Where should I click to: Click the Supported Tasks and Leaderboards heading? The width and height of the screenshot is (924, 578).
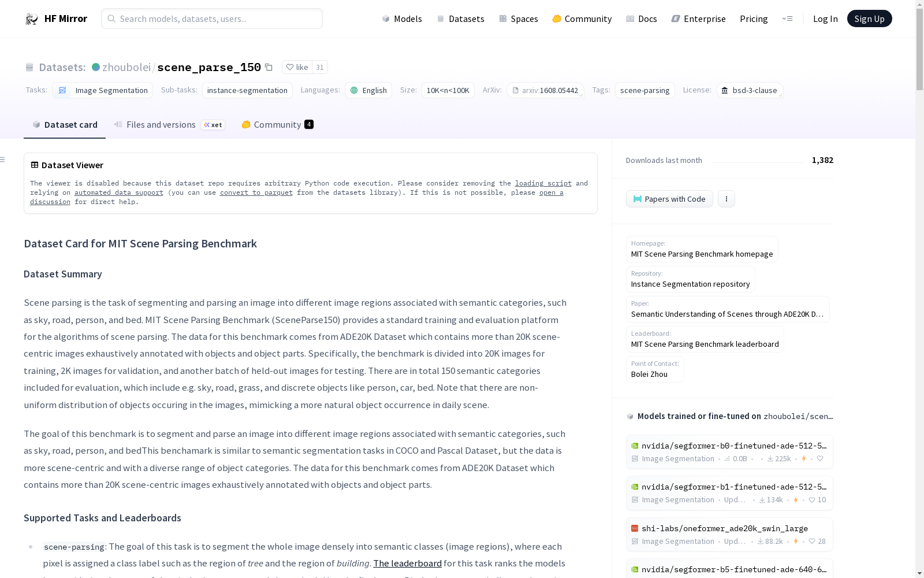(x=102, y=518)
